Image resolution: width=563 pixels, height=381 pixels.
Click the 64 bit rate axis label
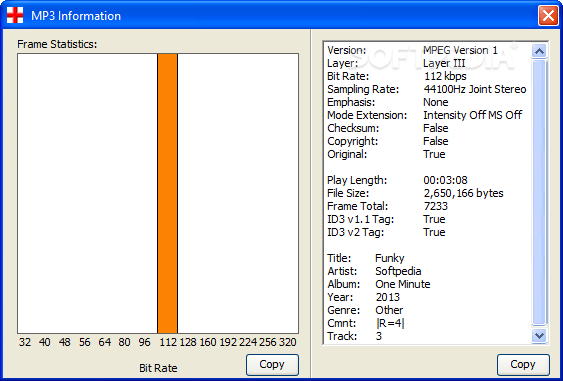(104, 342)
